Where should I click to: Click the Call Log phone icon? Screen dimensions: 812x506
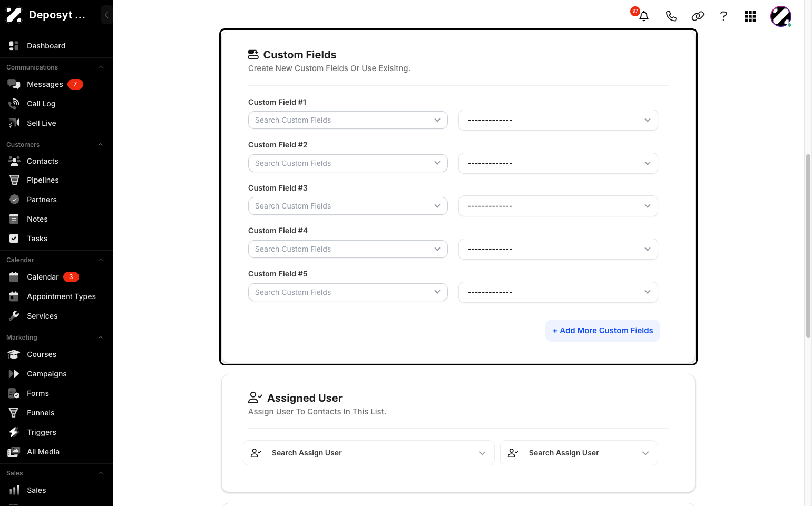pyautogui.click(x=14, y=104)
